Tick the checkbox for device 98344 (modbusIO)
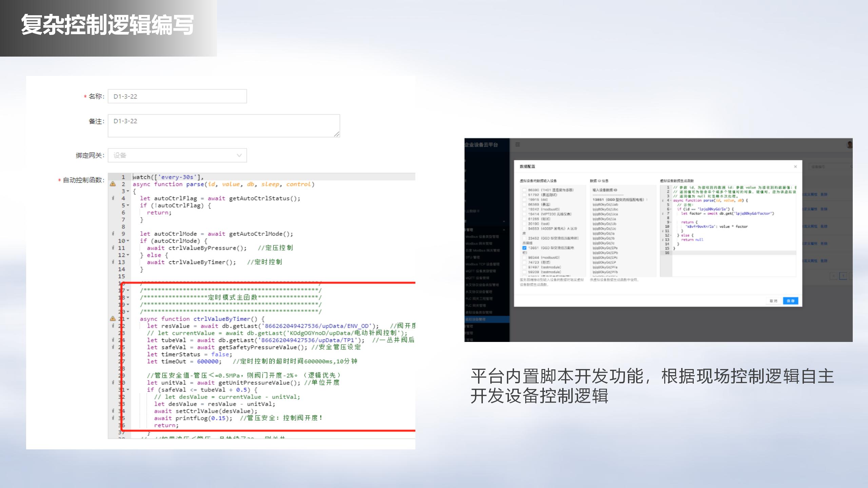868x488 pixels. coord(524,258)
